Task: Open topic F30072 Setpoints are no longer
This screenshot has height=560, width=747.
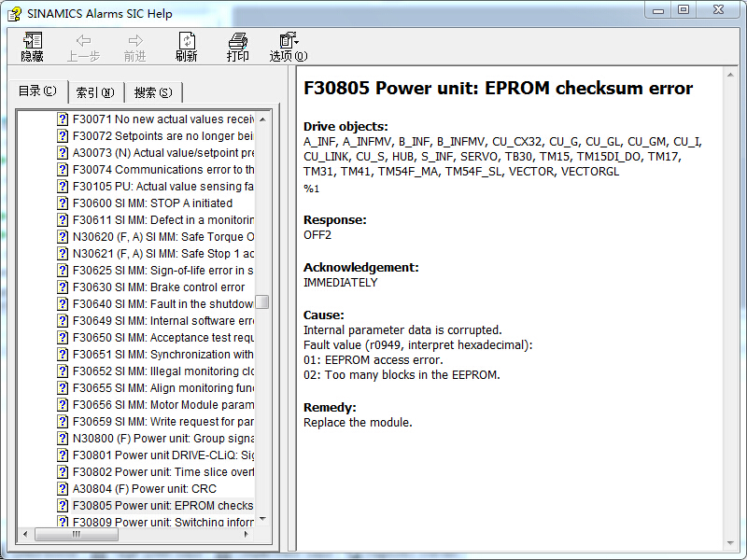Action: click(162, 135)
